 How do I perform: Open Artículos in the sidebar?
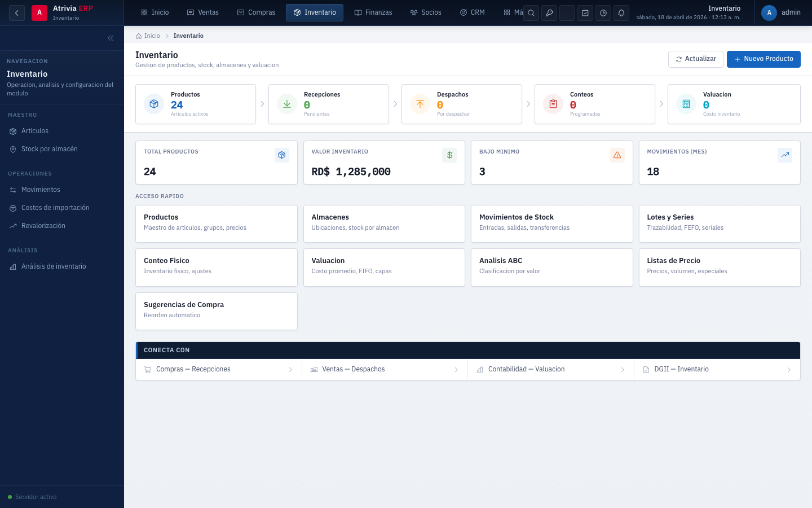tap(62, 131)
